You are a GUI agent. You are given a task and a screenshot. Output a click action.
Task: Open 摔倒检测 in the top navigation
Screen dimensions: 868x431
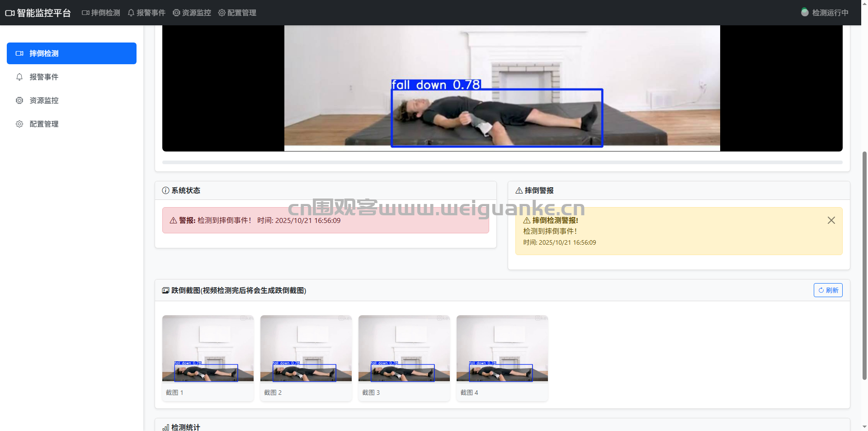(x=101, y=13)
